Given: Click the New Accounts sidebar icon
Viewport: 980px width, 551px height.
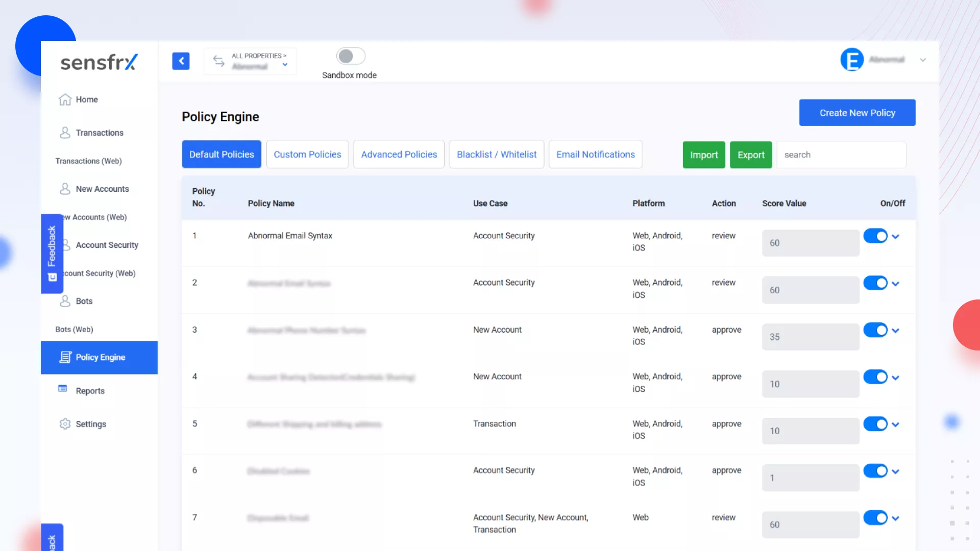Looking at the screenshot, I should pyautogui.click(x=65, y=189).
